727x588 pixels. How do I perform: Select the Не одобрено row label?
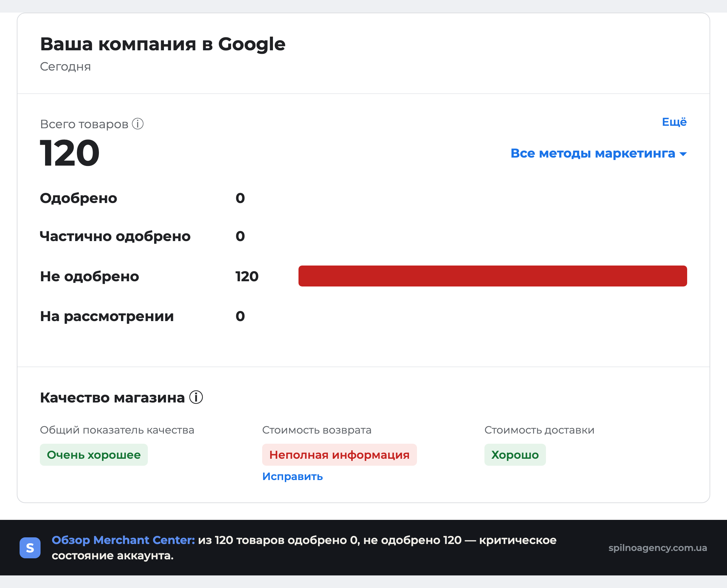point(89,276)
